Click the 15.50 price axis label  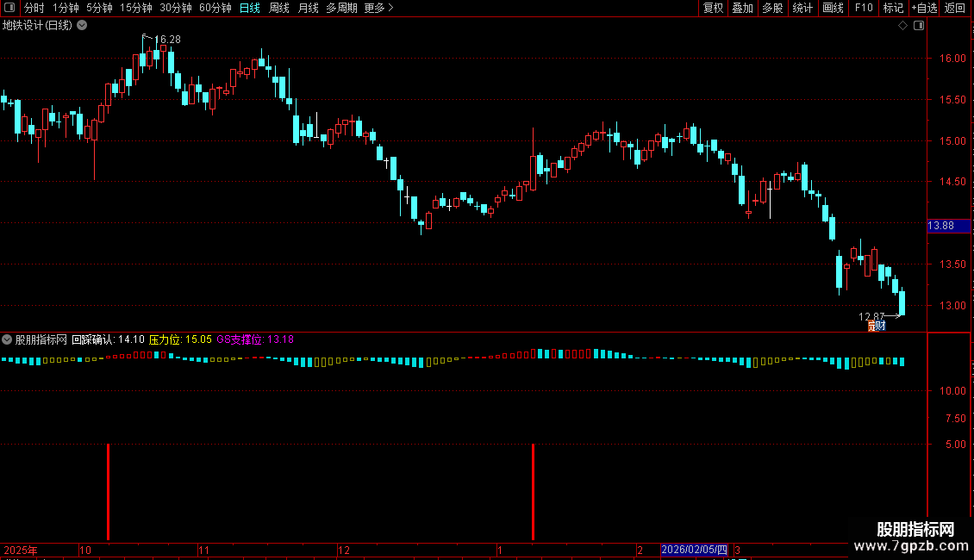(952, 100)
